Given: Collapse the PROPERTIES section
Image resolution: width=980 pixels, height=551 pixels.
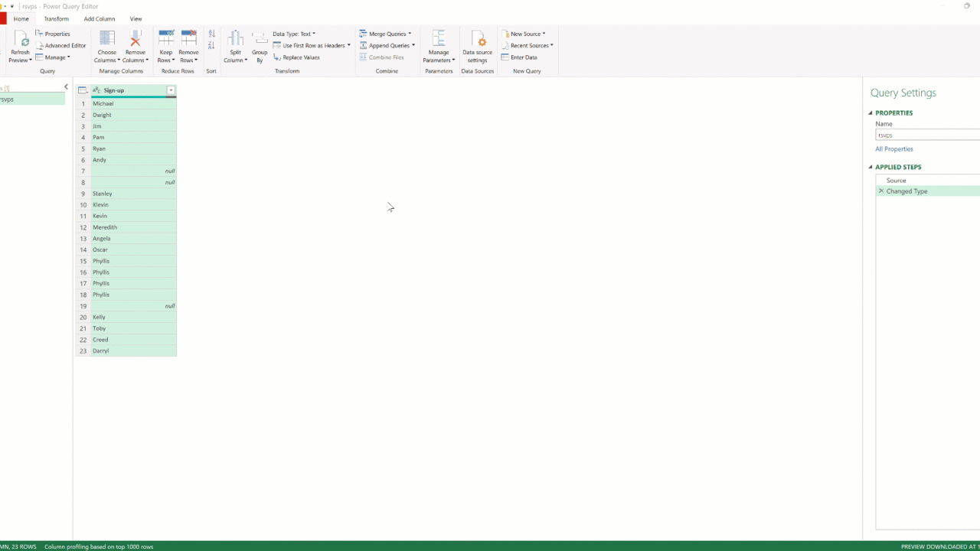Looking at the screenshot, I should click(x=871, y=113).
